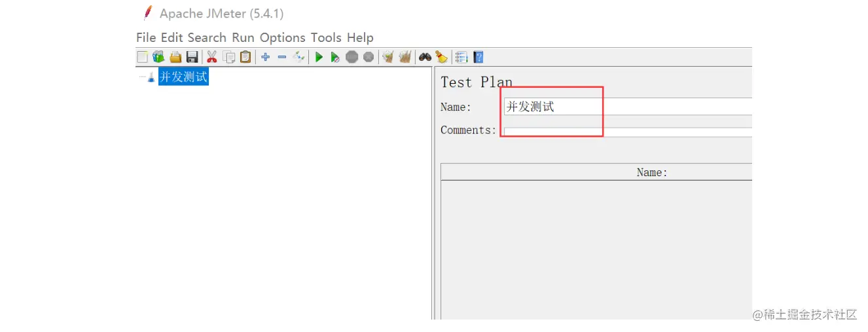The image size is (868, 332).
Task: Click the Cut scissors icon
Action: coord(211,57)
